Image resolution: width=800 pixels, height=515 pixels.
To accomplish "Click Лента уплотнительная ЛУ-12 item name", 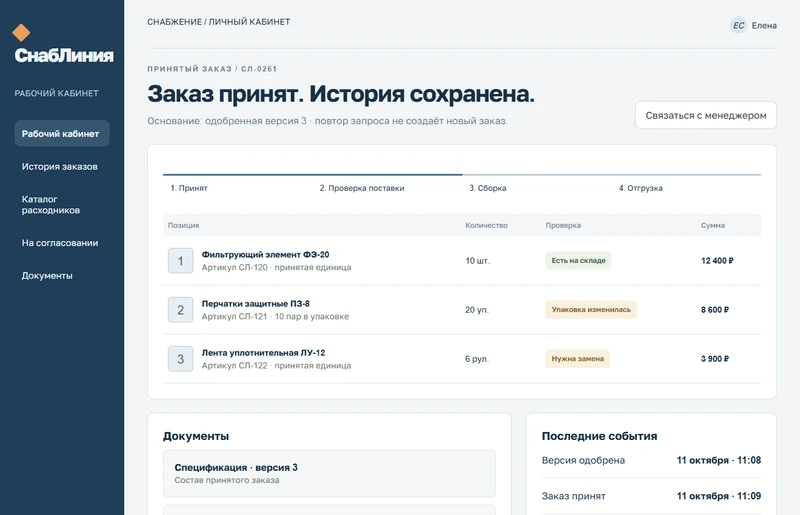I will pos(263,353).
